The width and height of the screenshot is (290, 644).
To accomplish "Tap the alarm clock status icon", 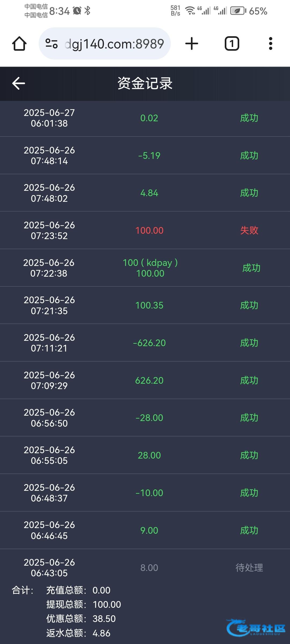I will click(x=77, y=11).
